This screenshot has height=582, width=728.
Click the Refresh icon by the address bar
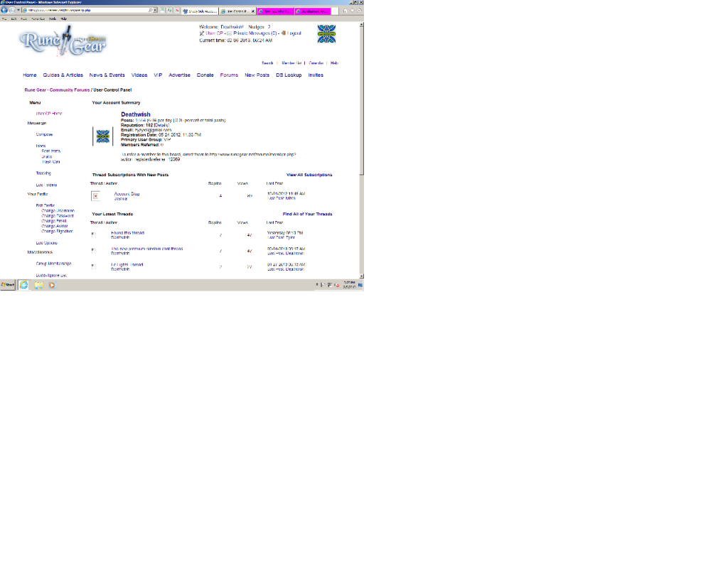click(x=169, y=11)
